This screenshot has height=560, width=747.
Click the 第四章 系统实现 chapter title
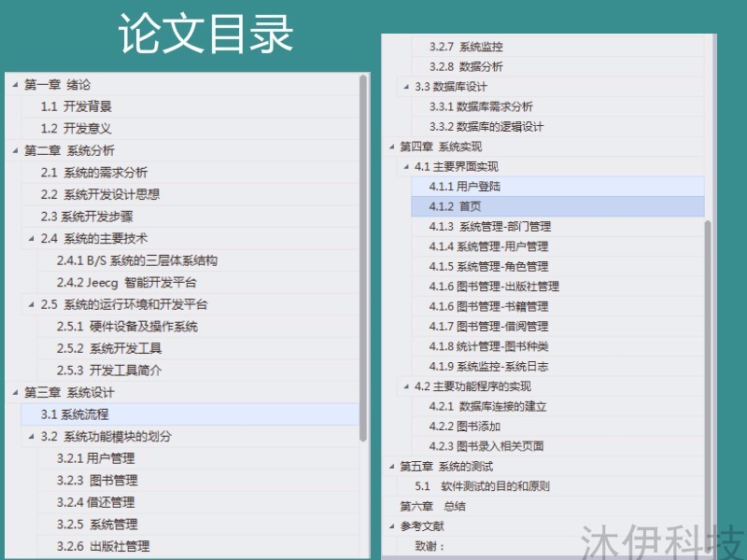[441, 147]
